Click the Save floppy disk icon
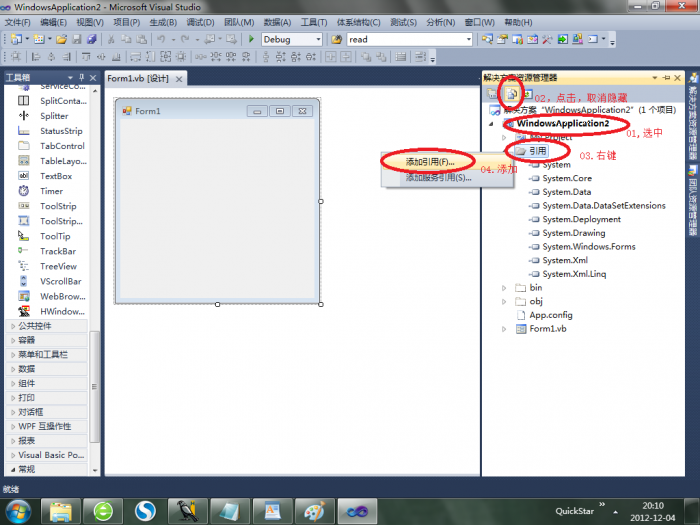The height and width of the screenshot is (525, 700). pos(77,39)
